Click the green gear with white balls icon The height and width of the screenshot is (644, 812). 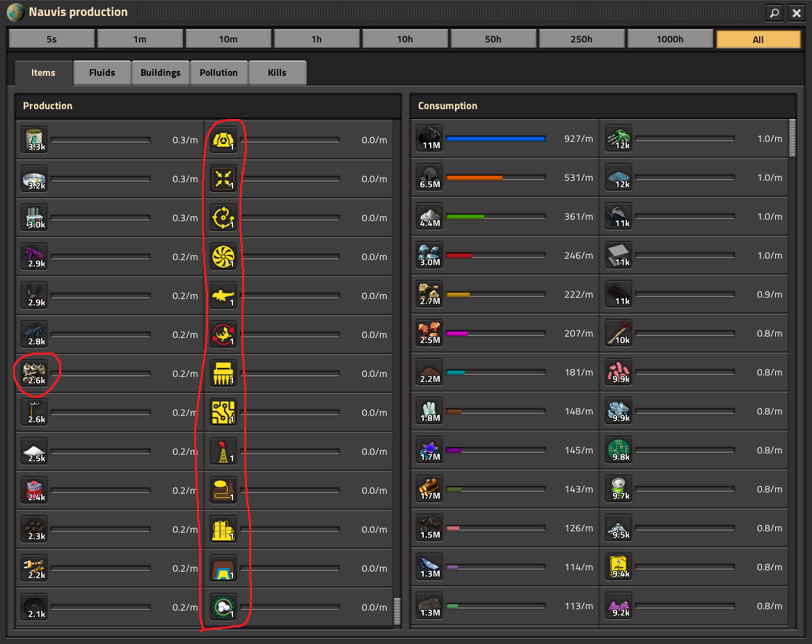tap(224, 607)
